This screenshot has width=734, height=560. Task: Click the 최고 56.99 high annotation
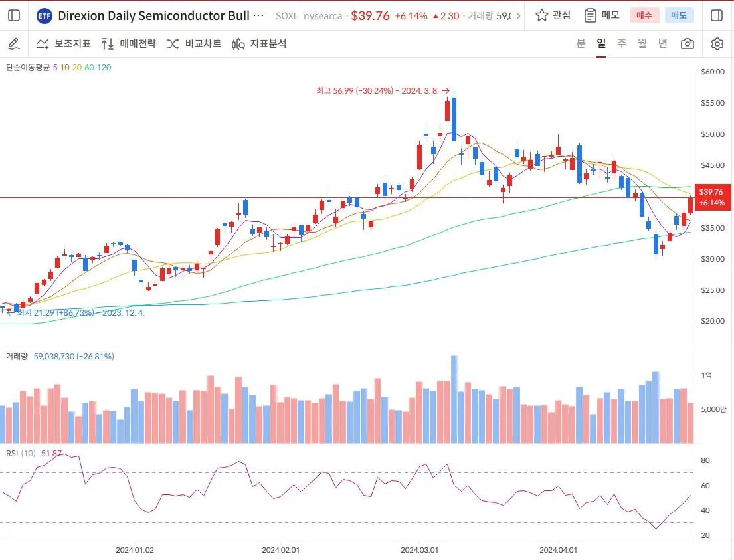pyautogui.click(x=383, y=91)
